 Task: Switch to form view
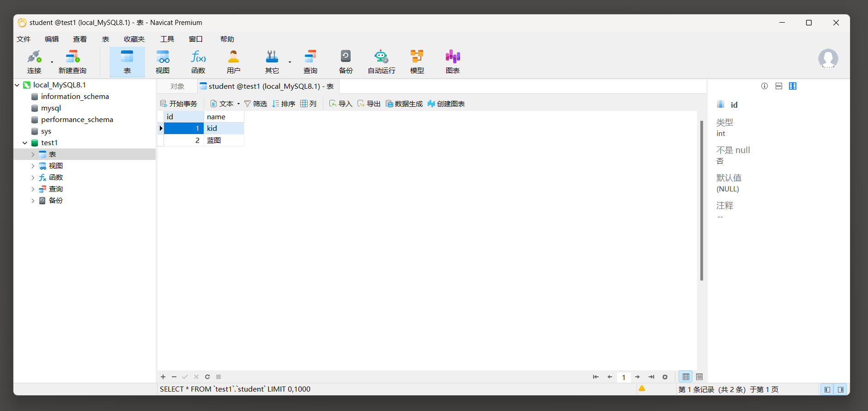point(699,377)
